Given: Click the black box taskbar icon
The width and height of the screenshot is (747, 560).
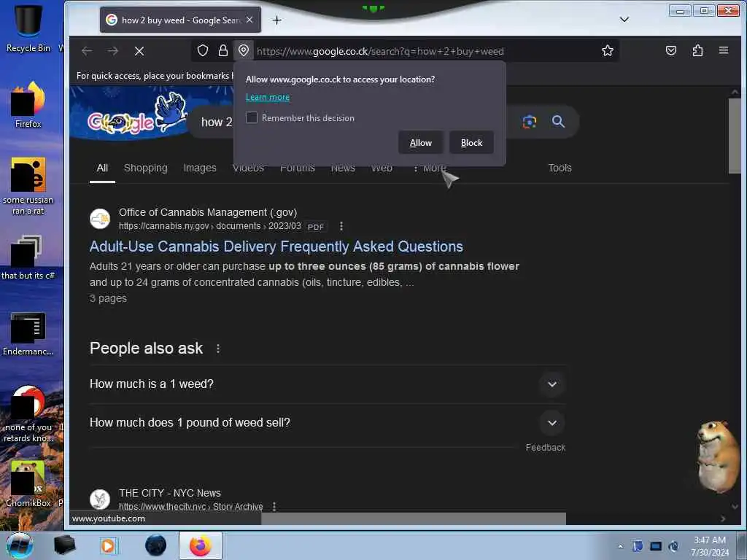Looking at the screenshot, I should coord(64,545).
